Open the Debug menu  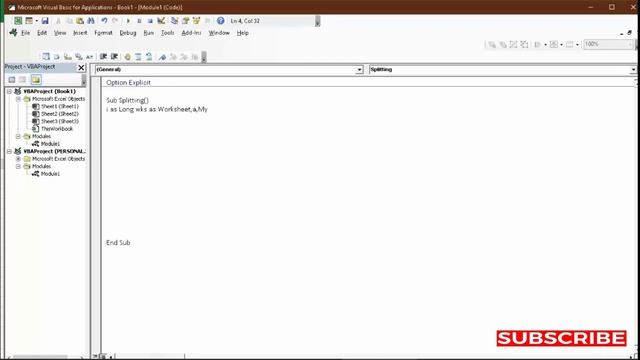[x=128, y=33]
